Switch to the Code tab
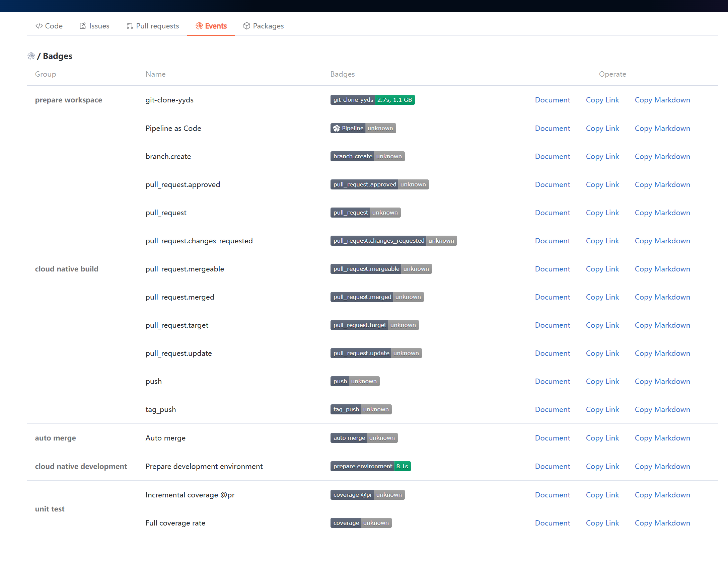 [49, 26]
